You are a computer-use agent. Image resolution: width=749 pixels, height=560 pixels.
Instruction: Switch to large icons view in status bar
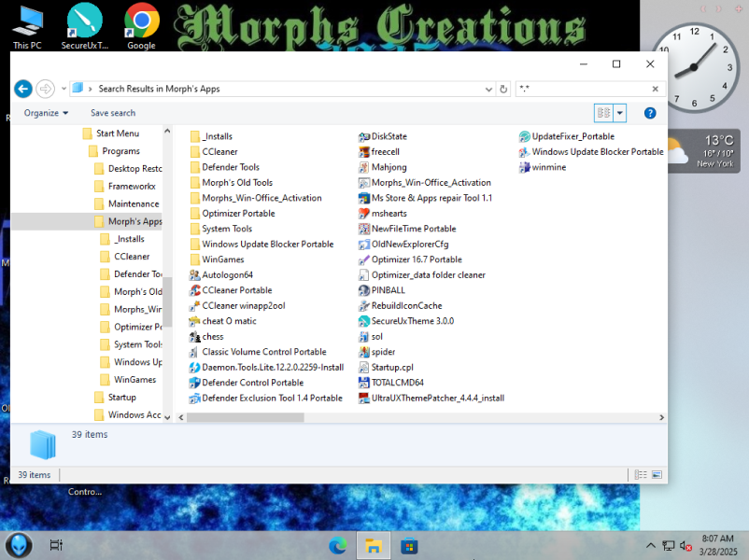tap(657, 474)
